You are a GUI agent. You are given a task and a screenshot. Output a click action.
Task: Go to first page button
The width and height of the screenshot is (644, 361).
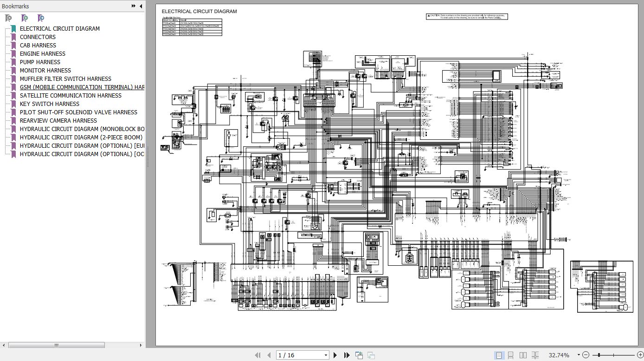click(x=258, y=355)
